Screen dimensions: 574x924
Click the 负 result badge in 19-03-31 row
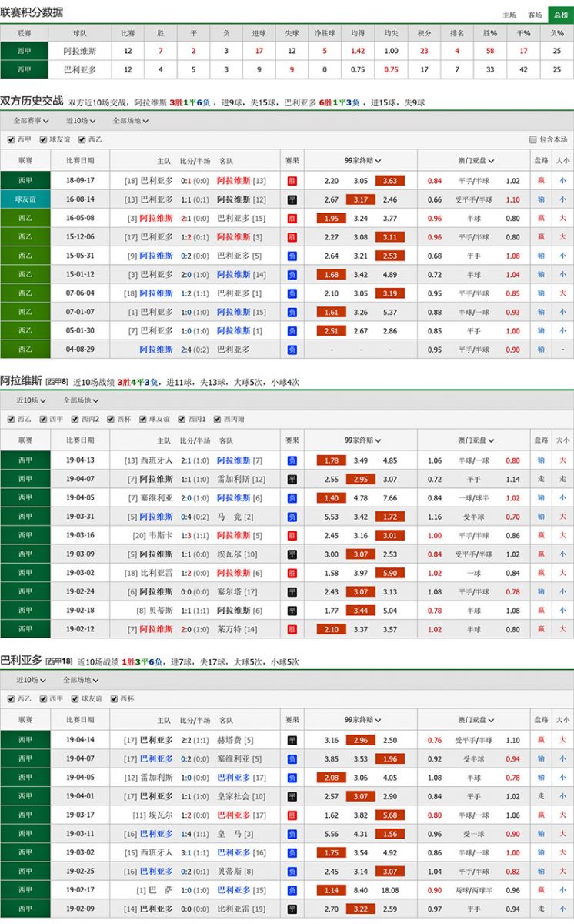tap(292, 517)
